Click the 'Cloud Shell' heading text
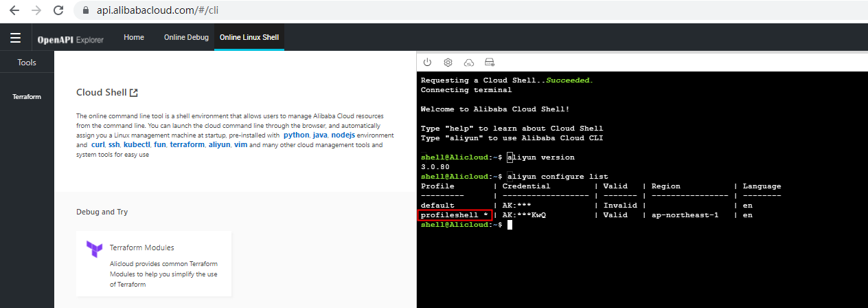Screen dimensions: 868x308 (x=102, y=92)
